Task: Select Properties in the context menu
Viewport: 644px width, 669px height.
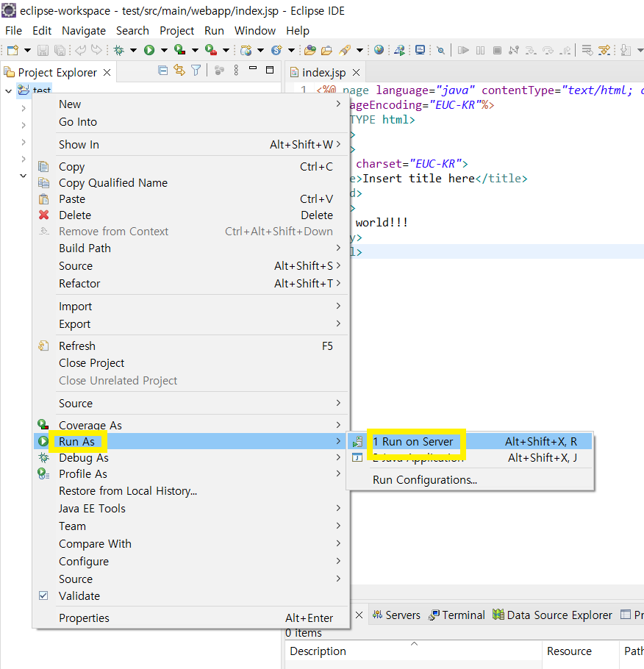Action: click(191, 618)
